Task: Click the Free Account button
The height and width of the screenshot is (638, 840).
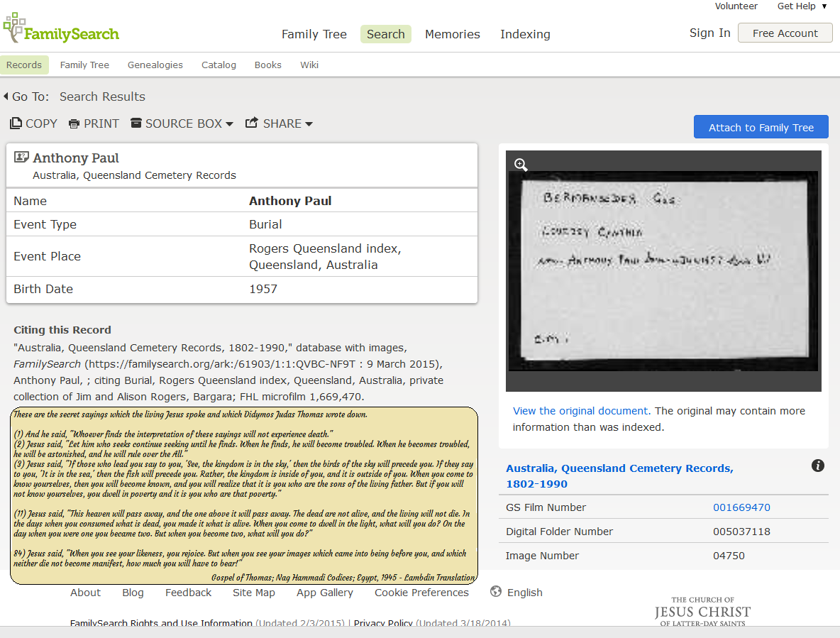Action: [785, 33]
